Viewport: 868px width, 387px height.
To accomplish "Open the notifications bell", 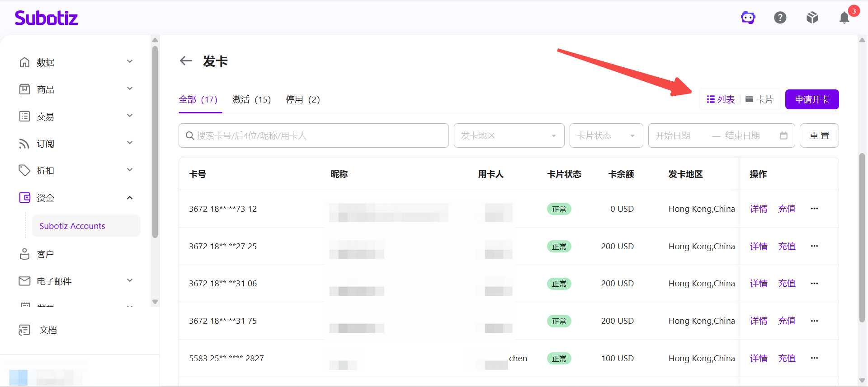I will click(x=844, y=18).
